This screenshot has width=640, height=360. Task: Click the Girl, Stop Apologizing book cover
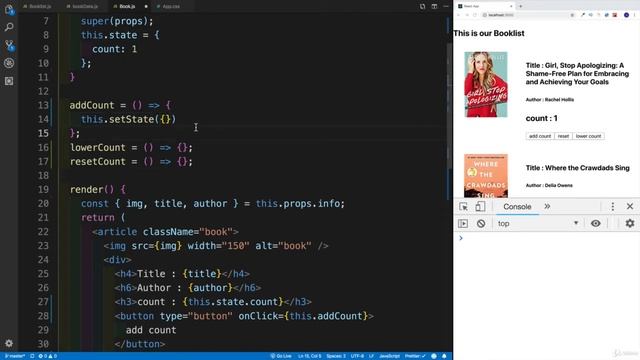[486, 84]
